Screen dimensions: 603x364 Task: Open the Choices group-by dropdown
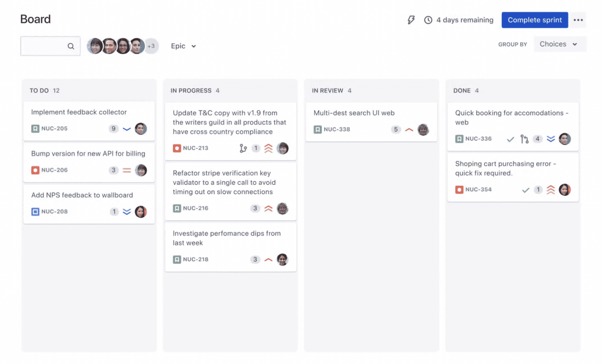(559, 44)
